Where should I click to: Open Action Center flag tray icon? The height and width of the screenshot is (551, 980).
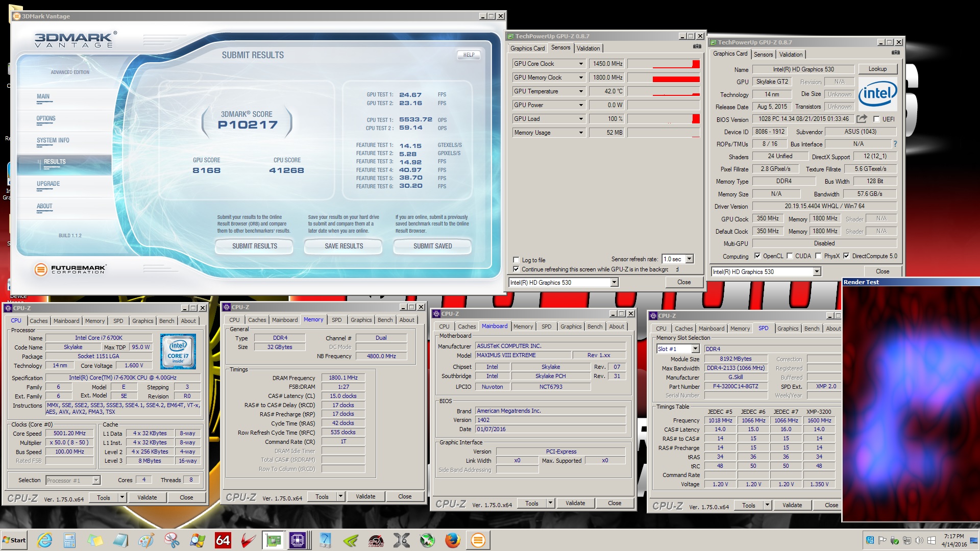[883, 540]
